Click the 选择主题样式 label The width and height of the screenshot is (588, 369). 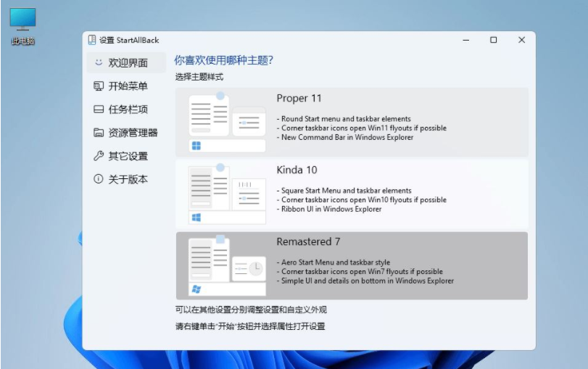pyautogui.click(x=199, y=77)
